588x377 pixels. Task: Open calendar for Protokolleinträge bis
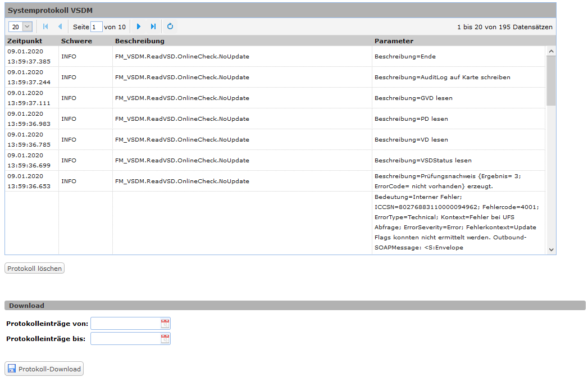click(x=165, y=338)
